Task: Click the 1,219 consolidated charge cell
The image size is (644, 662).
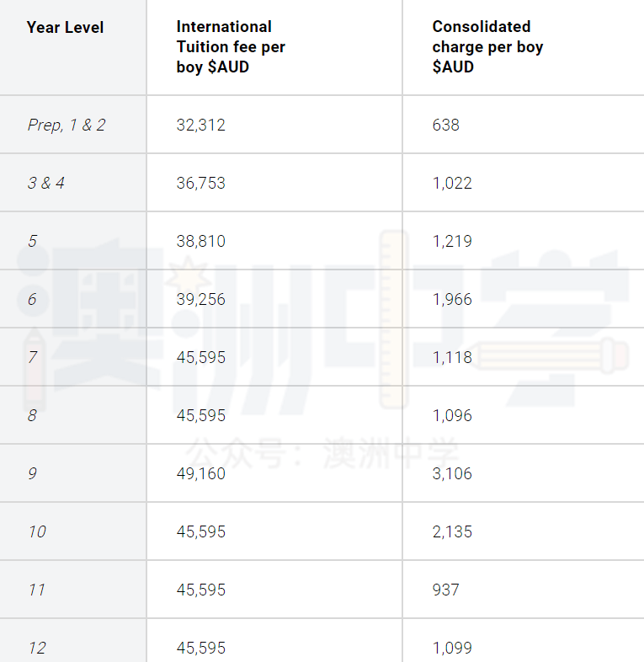Action: (452, 241)
